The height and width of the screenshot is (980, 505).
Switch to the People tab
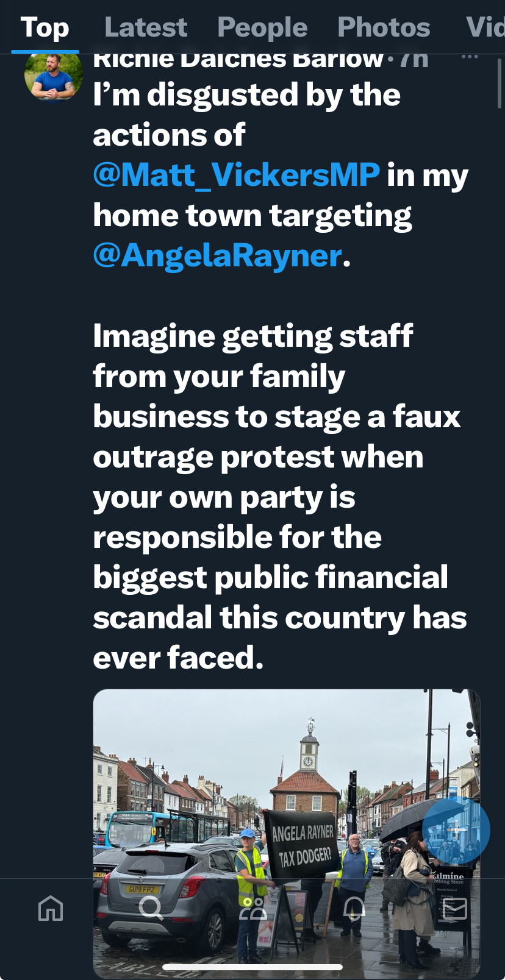pyautogui.click(x=262, y=27)
